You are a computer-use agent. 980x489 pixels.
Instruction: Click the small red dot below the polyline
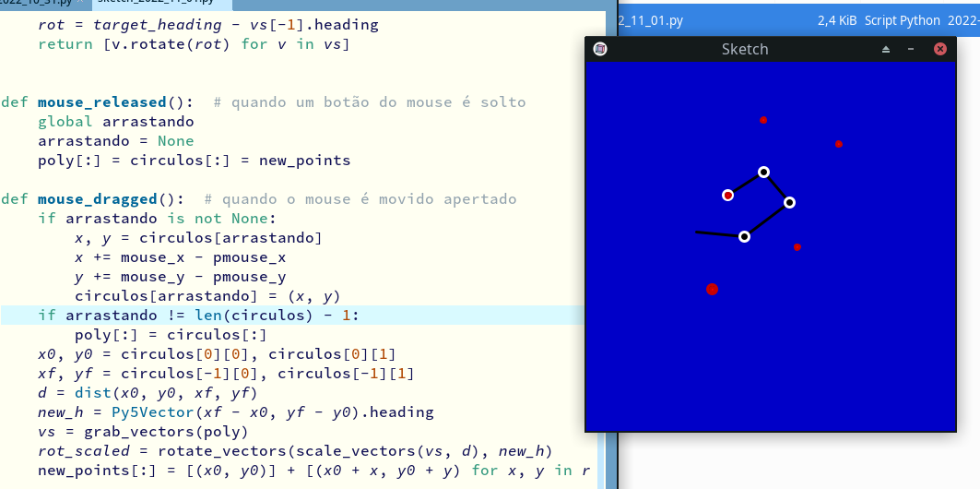(797, 246)
